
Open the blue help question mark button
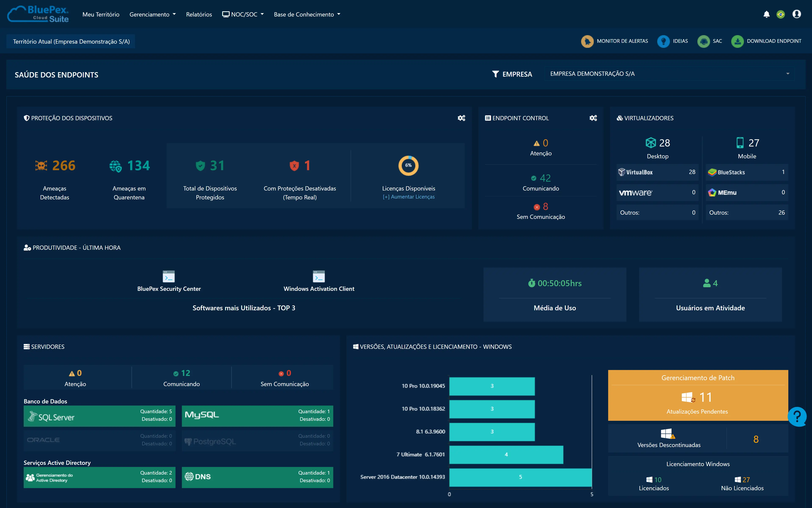click(x=797, y=417)
